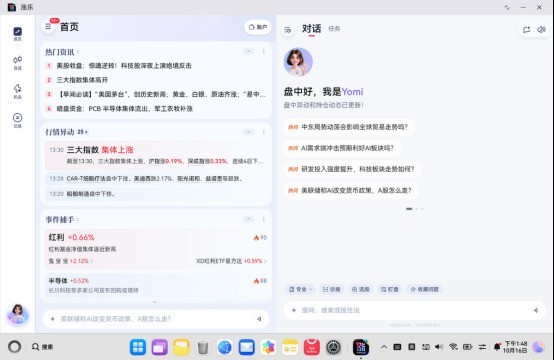
Task: Collapse the 行情异动 card
Action: 249,132
